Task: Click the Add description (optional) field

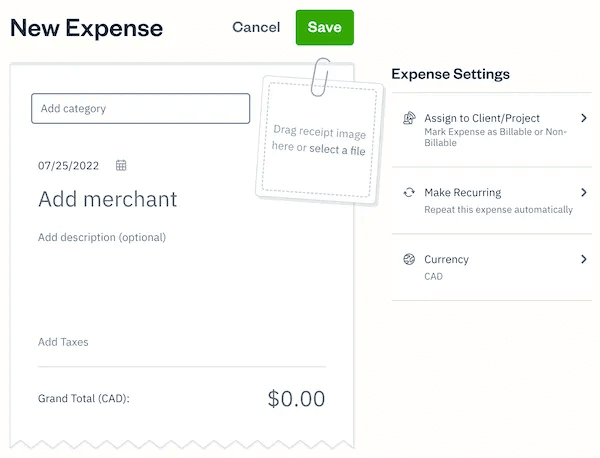Action: point(102,237)
